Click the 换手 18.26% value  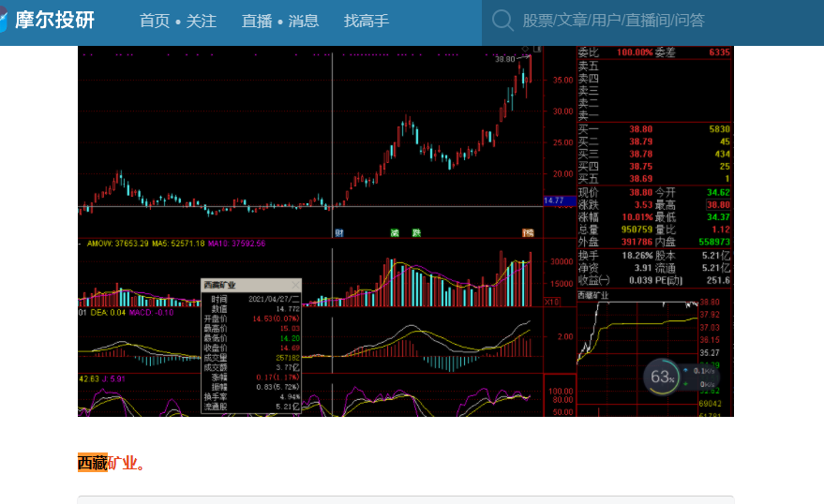(x=637, y=256)
